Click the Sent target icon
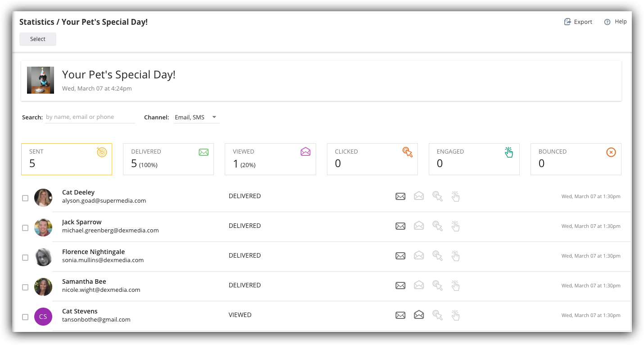 tap(102, 152)
